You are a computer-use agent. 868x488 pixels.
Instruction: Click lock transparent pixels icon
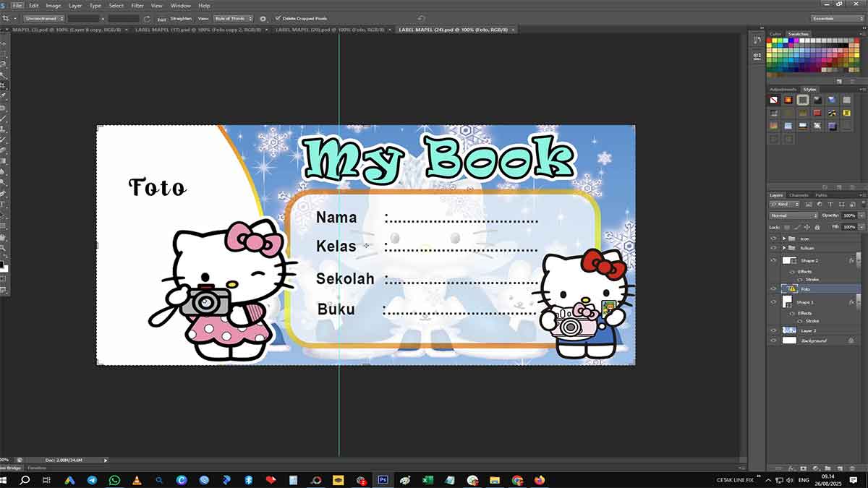pyautogui.click(x=788, y=227)
